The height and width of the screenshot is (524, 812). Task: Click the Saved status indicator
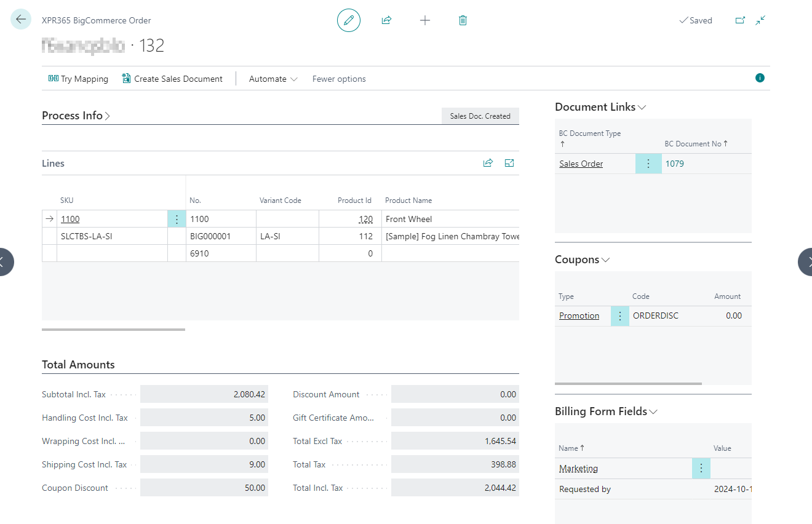coord(696,20)
